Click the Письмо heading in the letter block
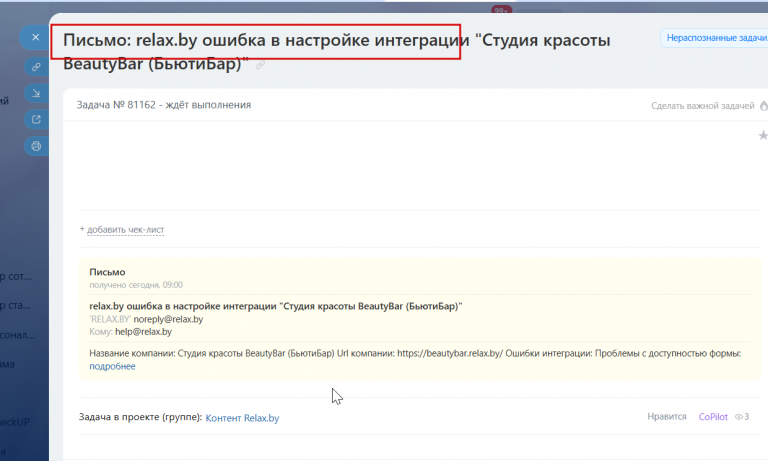 (x=107, y=272)
